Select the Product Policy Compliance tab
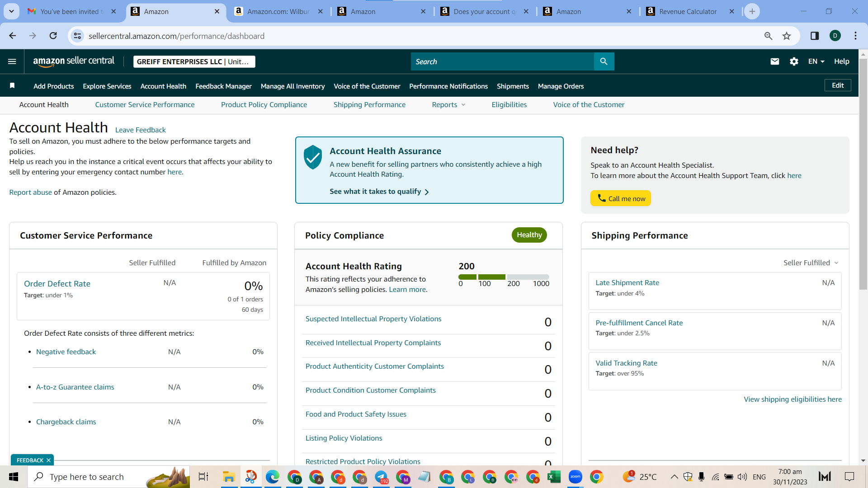868x488 pixels. click(x=264, y=105)
